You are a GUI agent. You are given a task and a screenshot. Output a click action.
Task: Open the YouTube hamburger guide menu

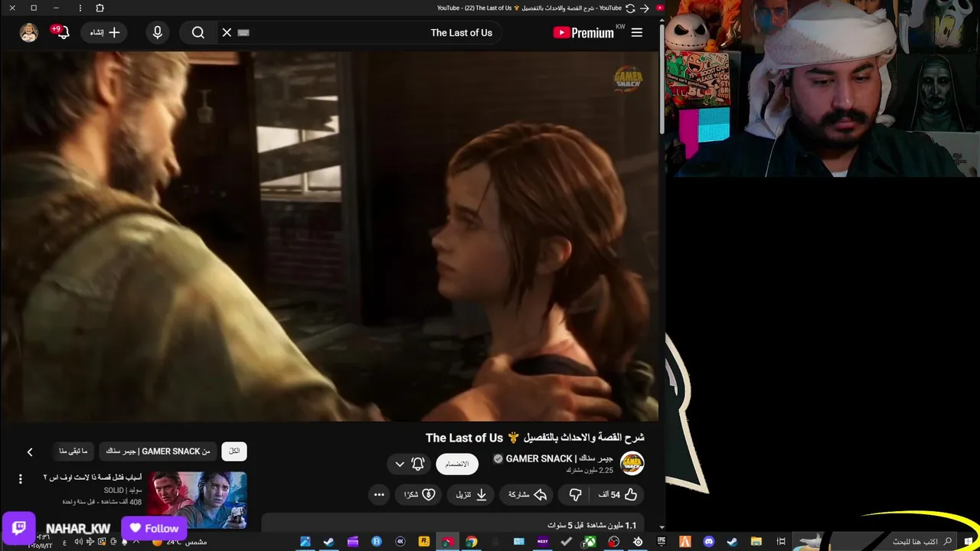point(636,32)
